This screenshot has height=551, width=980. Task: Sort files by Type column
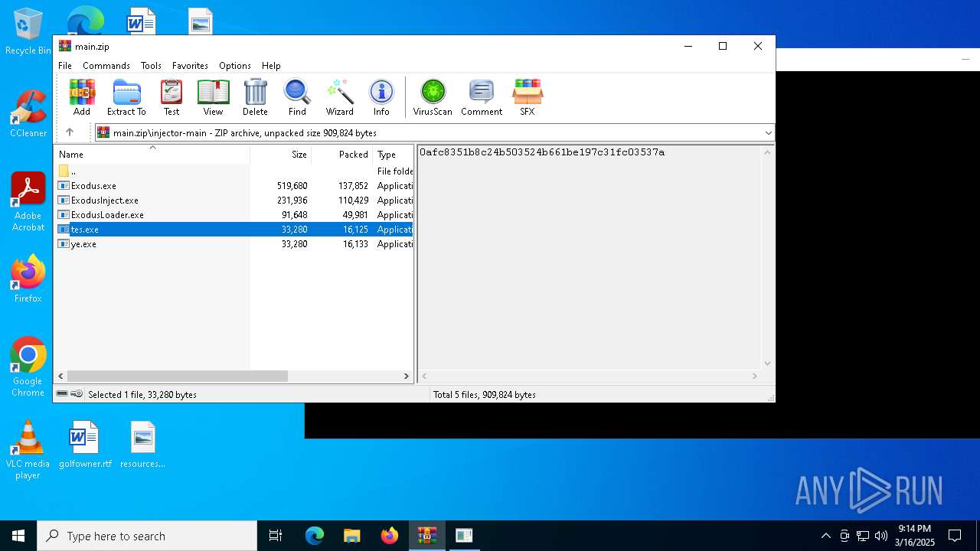pyautogui.click(x=393, y=155)
